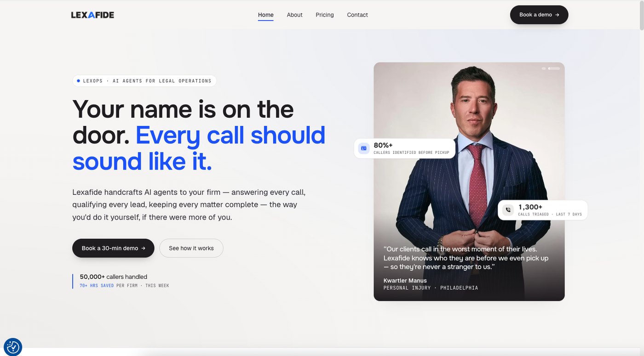Click 'CALLERS IDENTIFIED BEFORE PICKUP' label

click(x=411, y=153)
